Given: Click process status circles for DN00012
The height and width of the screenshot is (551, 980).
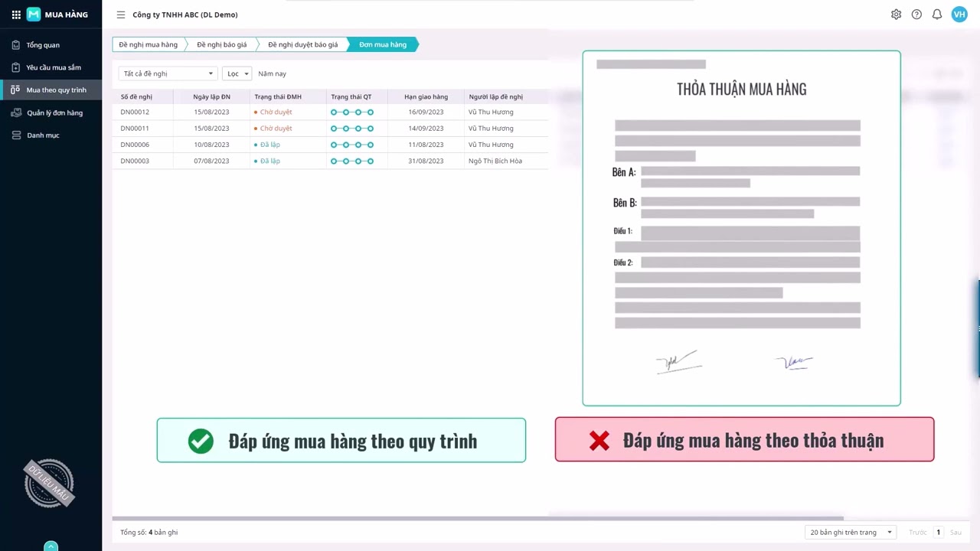Looking at the screenshot, I should click(x=352, y=112).
